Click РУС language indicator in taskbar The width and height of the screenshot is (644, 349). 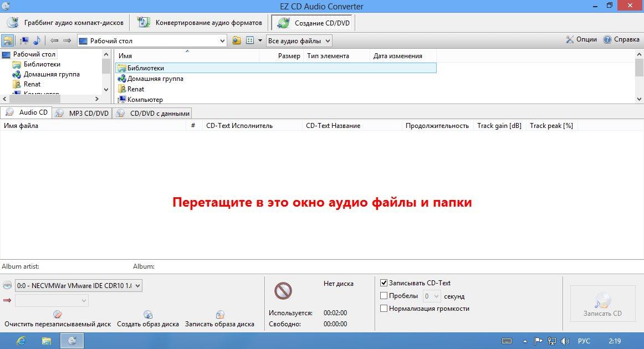(584, 341)
